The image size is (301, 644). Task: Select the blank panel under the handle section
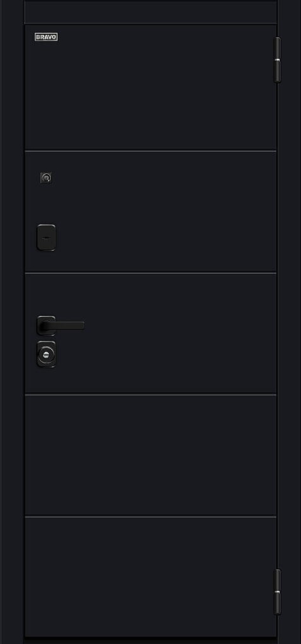[150, 455]
